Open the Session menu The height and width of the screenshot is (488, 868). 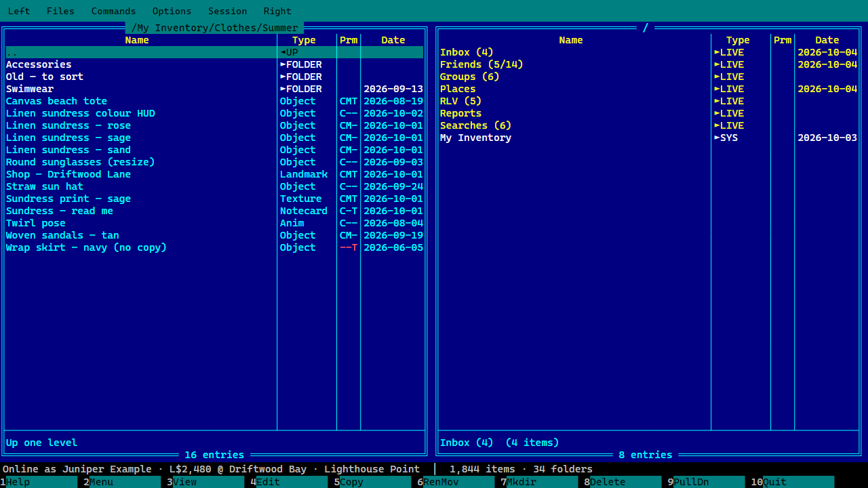227,11
